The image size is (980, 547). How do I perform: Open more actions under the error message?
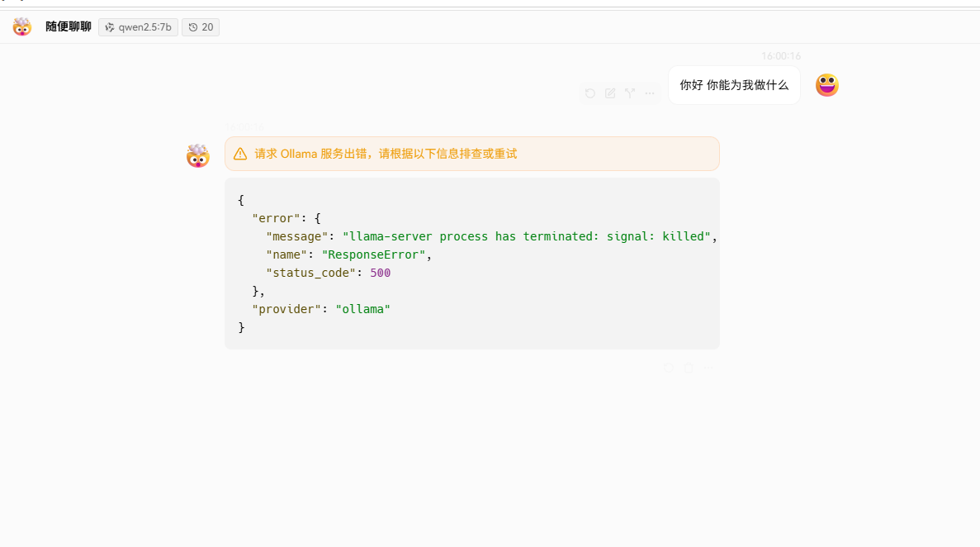tap(708, 368)
